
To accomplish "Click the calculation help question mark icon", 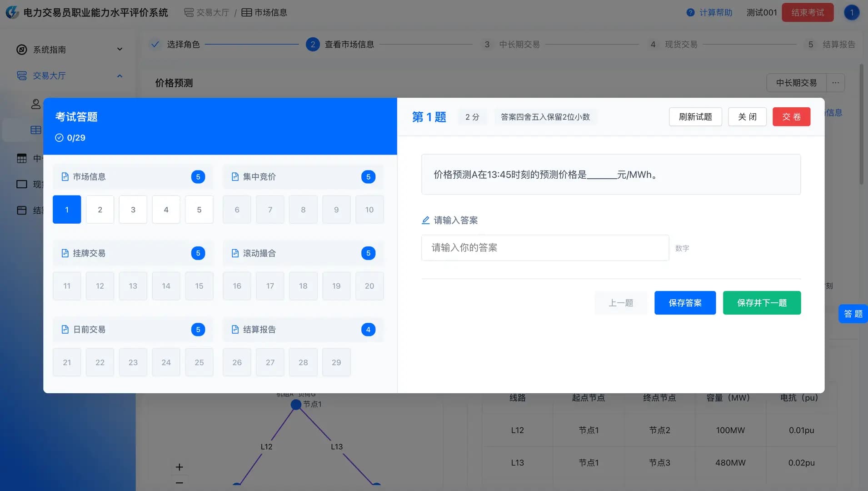I will click(690, 13).
